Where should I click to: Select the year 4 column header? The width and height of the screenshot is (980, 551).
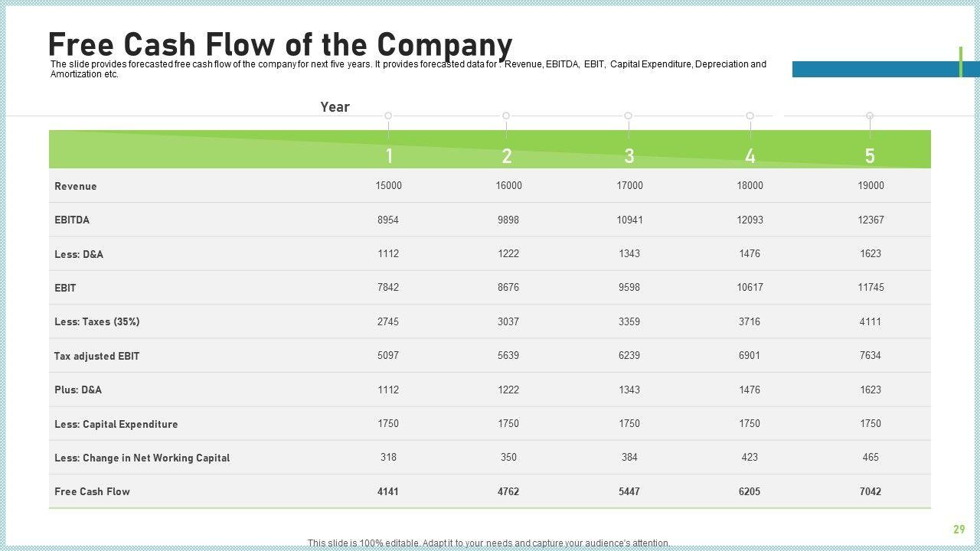pyautogui.click(x=750, y=156)
